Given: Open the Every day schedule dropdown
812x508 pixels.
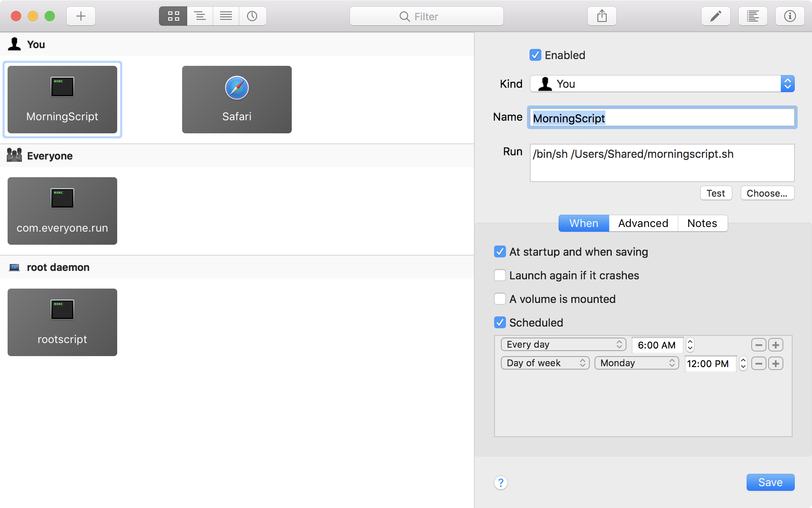Looking at the screenshot, I should [x=563, y=344].
